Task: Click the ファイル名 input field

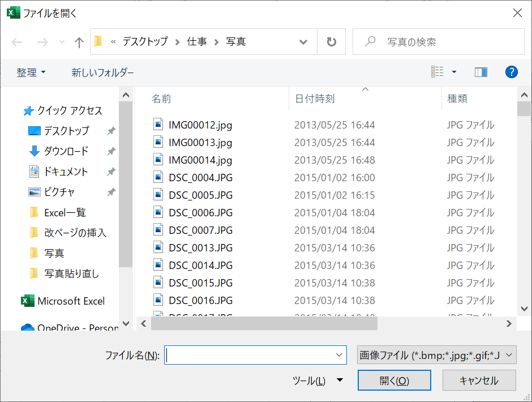Action: pos(249,355)
